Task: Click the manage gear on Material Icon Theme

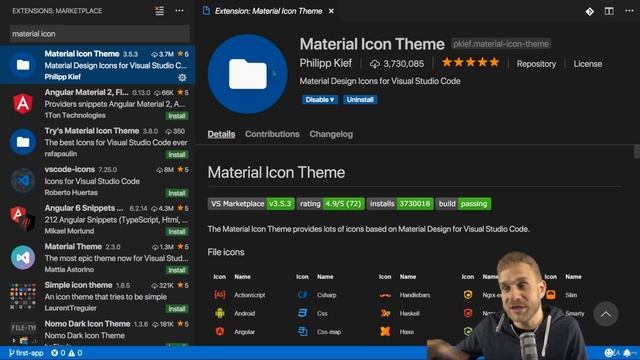Action: tap(182, 77)
